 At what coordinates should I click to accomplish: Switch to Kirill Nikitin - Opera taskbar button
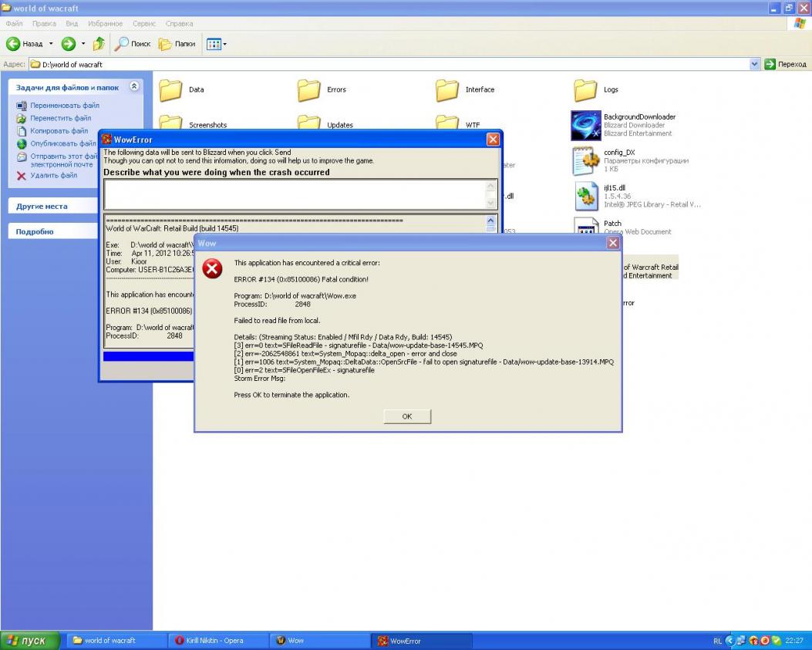[x=215, y=641]
